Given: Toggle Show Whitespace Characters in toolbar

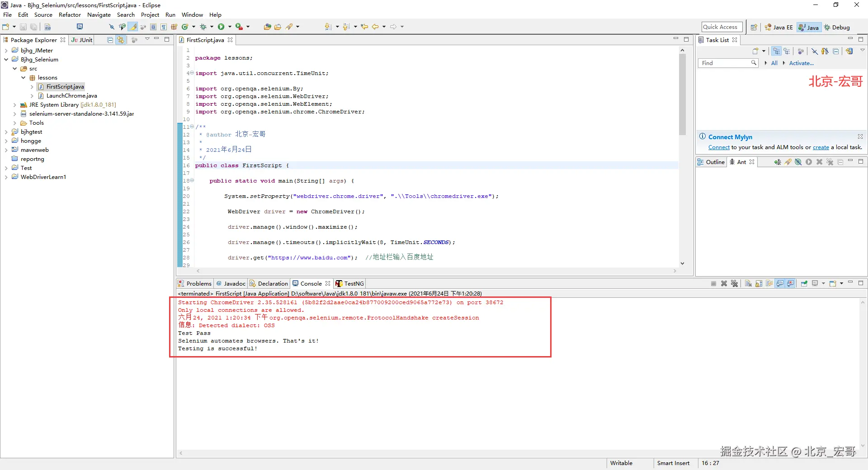Looking at the screenshot, I should coord(164,27).
